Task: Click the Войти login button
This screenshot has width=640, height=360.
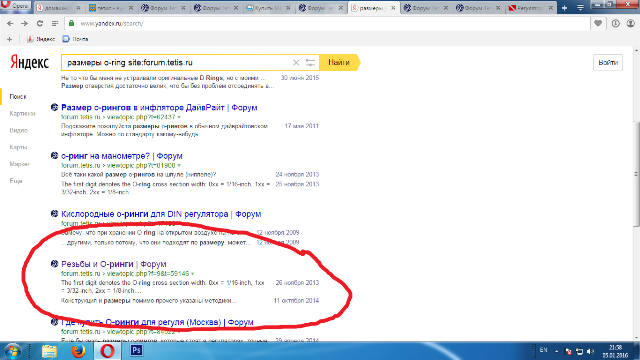Action: pyautogui.click(x=608, y=62)
